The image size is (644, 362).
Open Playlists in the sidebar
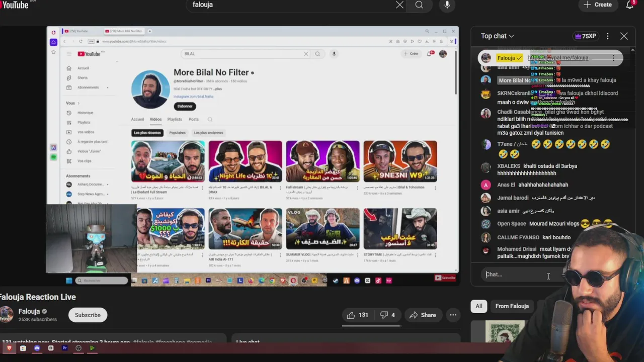[x=84, y=123]
